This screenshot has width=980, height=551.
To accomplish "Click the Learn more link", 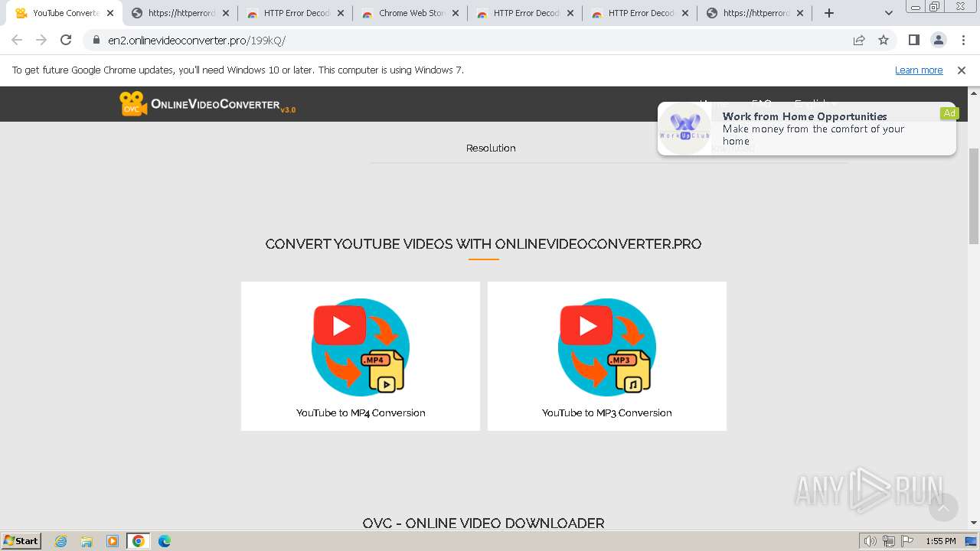I will click(x=919, y=70).
